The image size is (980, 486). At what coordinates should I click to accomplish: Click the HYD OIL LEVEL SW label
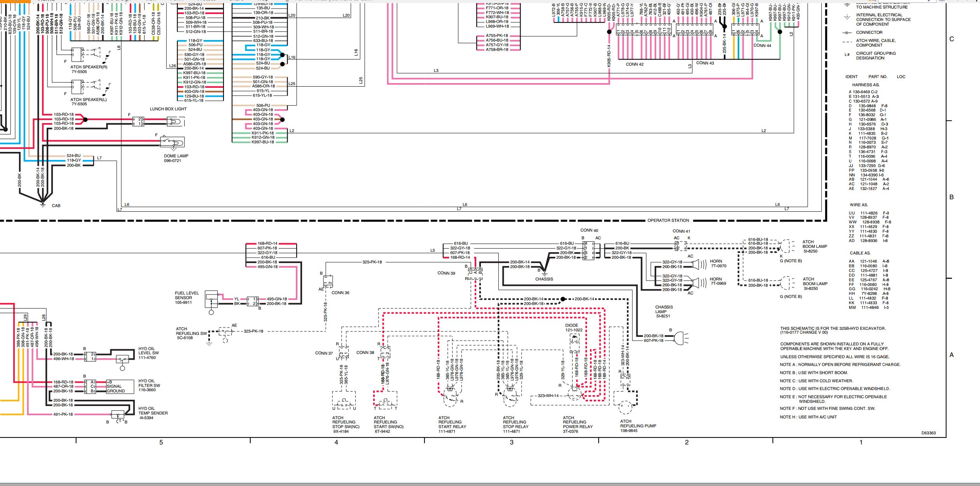point(148,353)
